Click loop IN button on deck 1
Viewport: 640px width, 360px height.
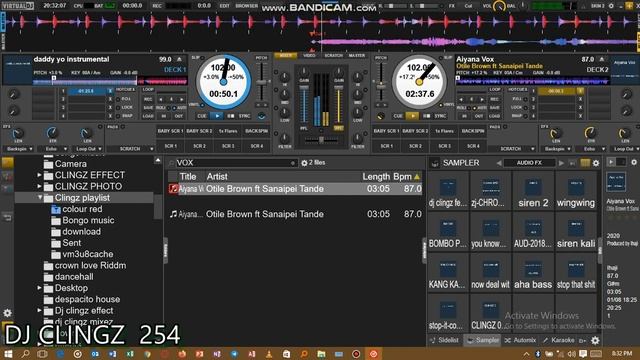pos(163,116)
